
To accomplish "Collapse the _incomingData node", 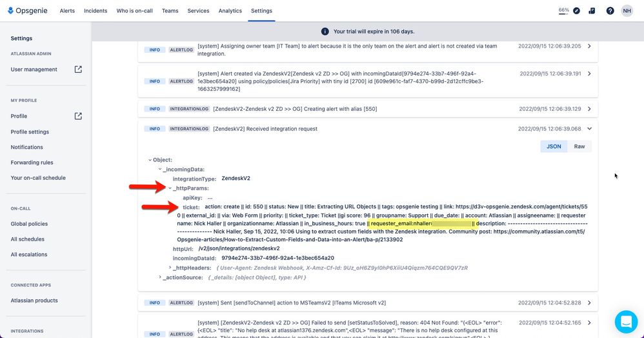I will click(160, 169).
